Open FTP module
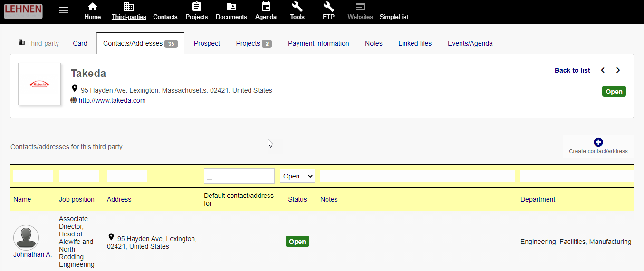 (x=329, y=11)
